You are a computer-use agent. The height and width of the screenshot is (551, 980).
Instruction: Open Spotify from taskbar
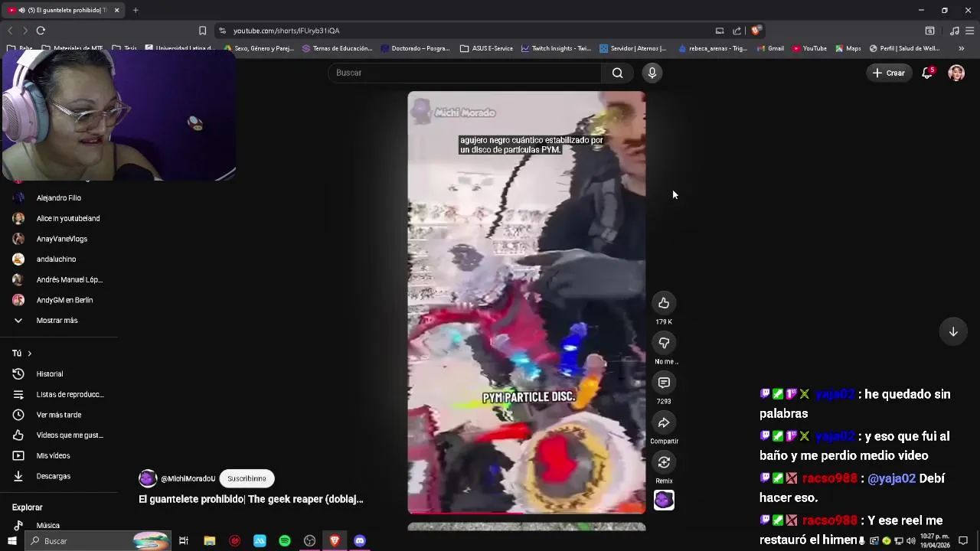click(x=285, y=541)
